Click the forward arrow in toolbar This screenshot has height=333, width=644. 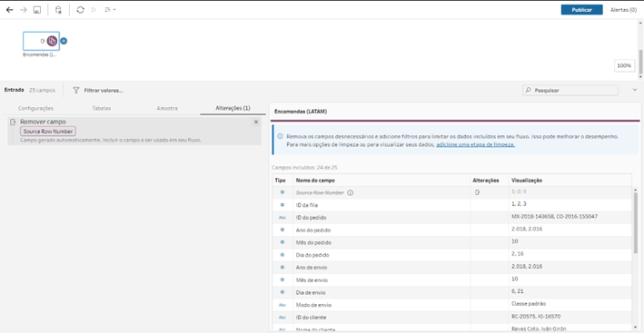click(x=23, y=10)
